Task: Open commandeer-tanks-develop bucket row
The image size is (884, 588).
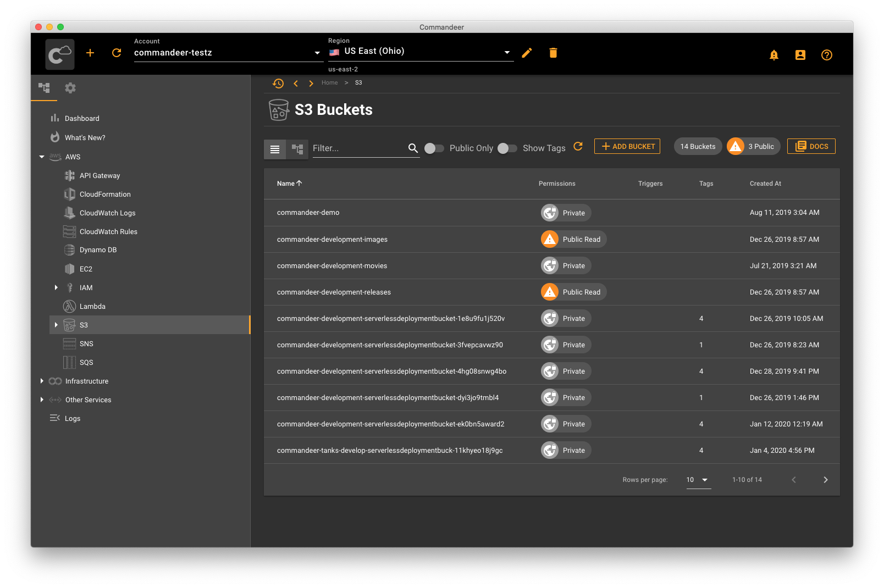Action: (551, 451)
